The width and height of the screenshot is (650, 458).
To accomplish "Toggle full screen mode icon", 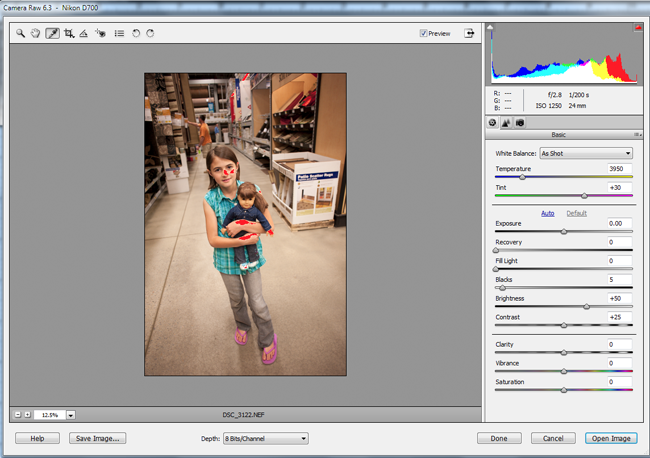I will (x=469, y=33).
